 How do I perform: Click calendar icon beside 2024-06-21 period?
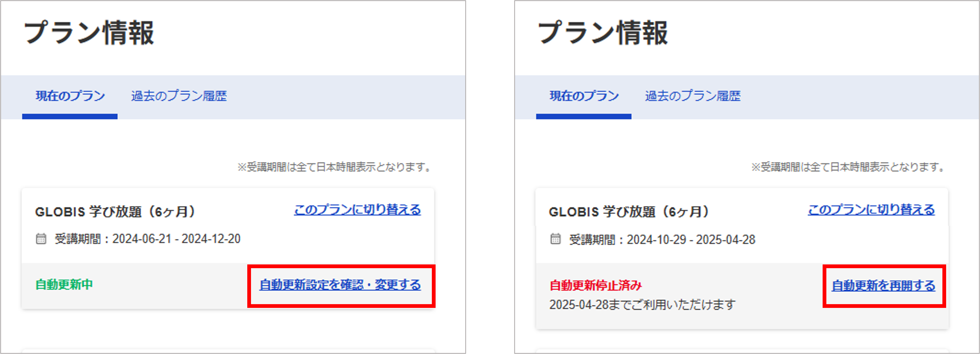(x=41, y=239)
